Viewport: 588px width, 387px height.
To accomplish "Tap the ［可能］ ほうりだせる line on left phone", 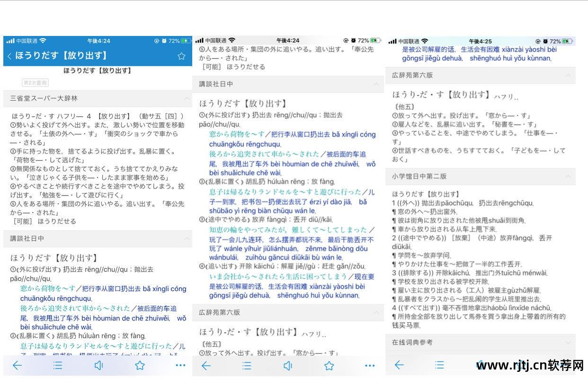I will (x=44, y=221).
